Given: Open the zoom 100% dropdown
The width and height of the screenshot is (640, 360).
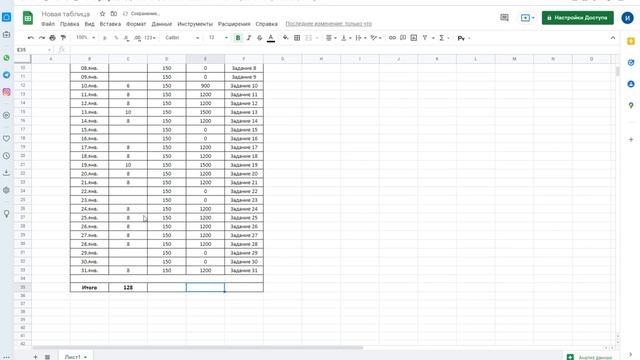Looking at the screenshot, I should tap(85, 38).
